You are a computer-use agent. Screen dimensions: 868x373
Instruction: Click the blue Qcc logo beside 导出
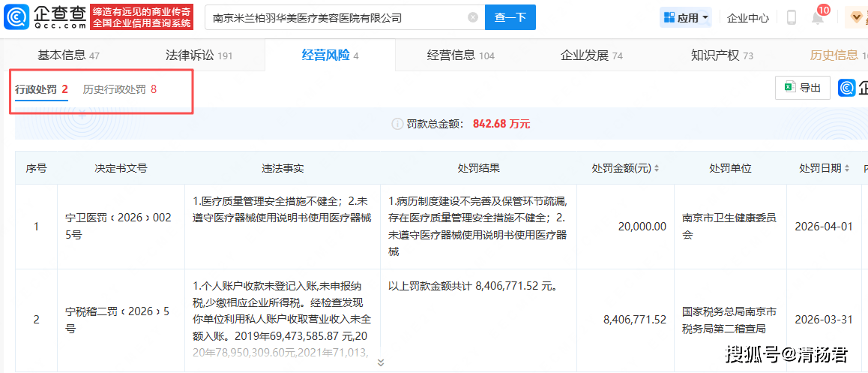point(848,88)
